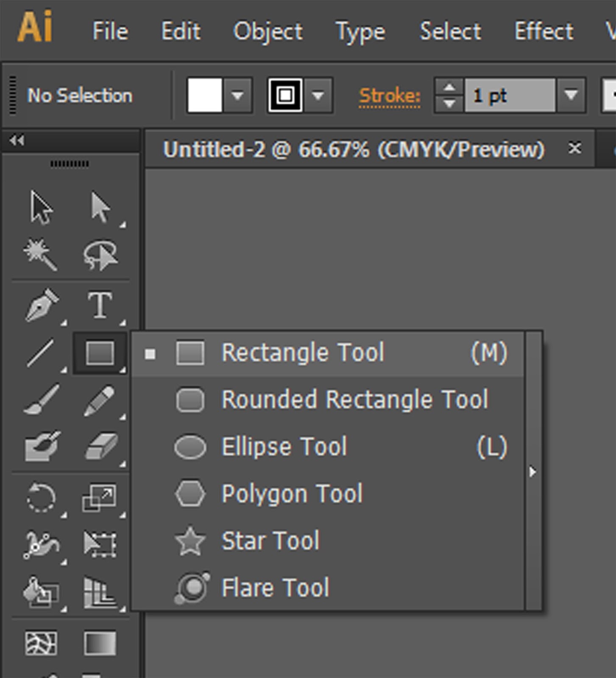Viewport: 616px width, 678px height.
Task: Open the Select menu
Action: pyautogui.click(x=450, y=31)
